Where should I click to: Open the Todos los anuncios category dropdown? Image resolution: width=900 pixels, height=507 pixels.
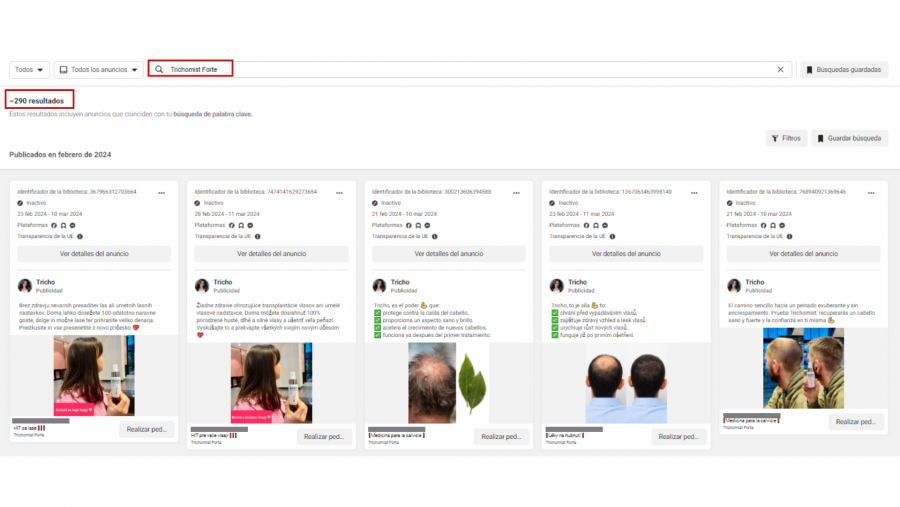[98, 70]
